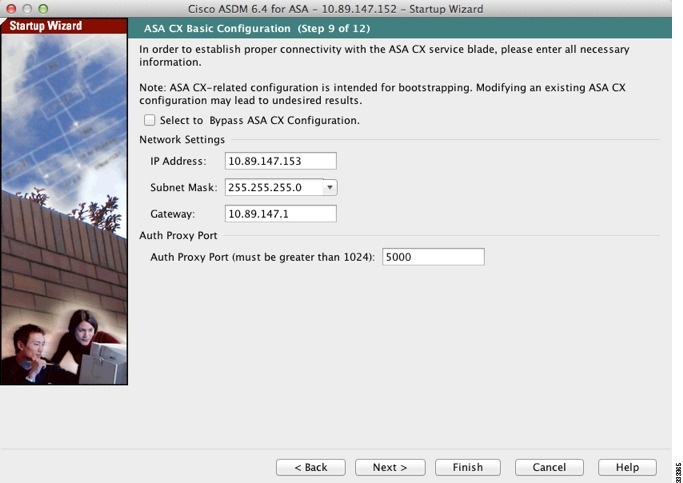Click the Subnet Mask text 255.255.255.0
This screenshot has width=683, height=483.
tap(265, 188)
